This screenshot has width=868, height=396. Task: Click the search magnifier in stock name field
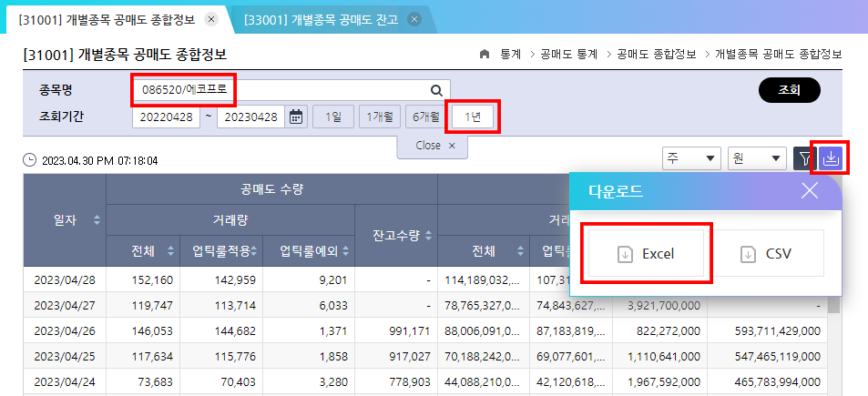pyautogui.click(x=436, y=90)
